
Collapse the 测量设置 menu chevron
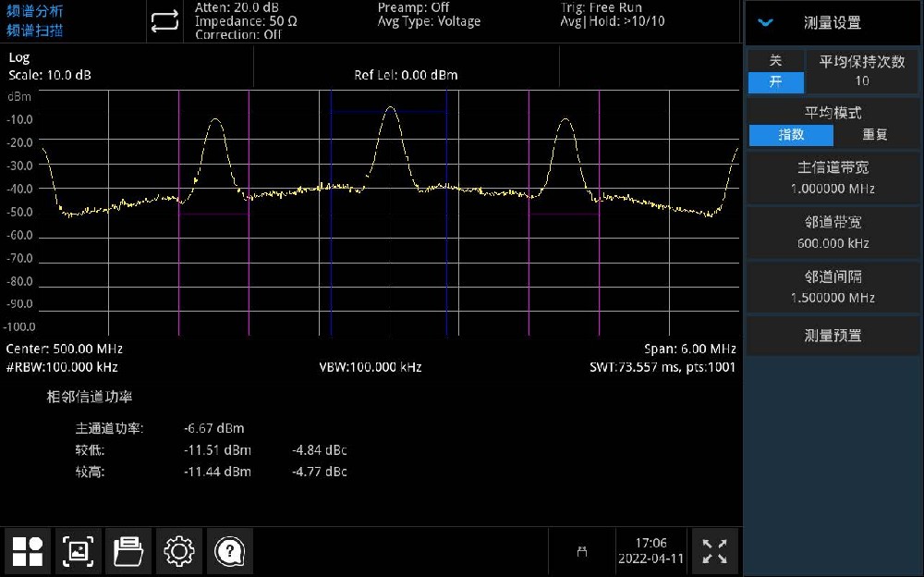765,22
